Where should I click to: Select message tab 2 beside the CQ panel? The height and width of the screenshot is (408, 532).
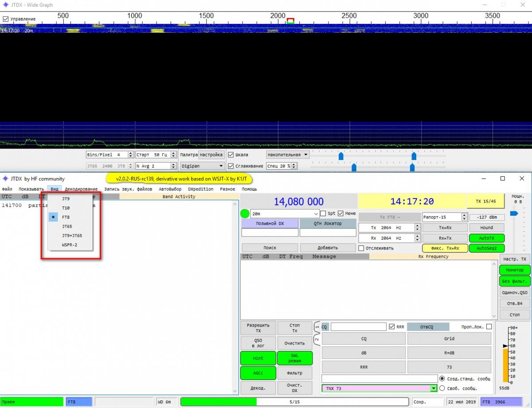[x=317, y=340]
